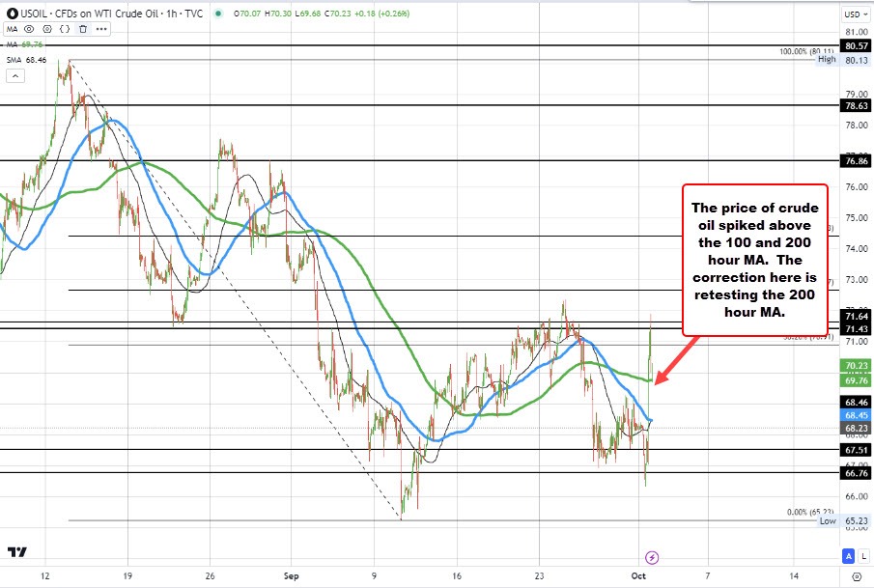Screen dimensions: 874x588
Task: Open the MA more-options ellipsis menu
Action: (100, 29)
